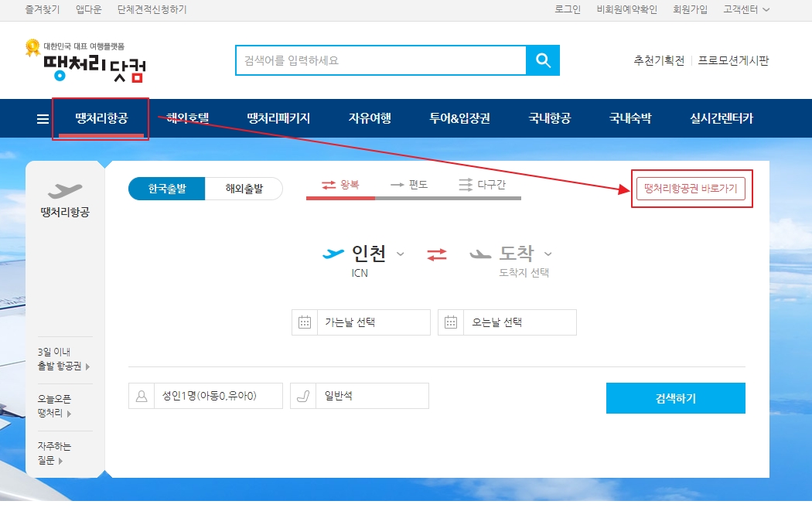Open 자유여행 main menu
The height and width of the screenshot is (518, 812).
pyautogui.click(x=370, y=118)
